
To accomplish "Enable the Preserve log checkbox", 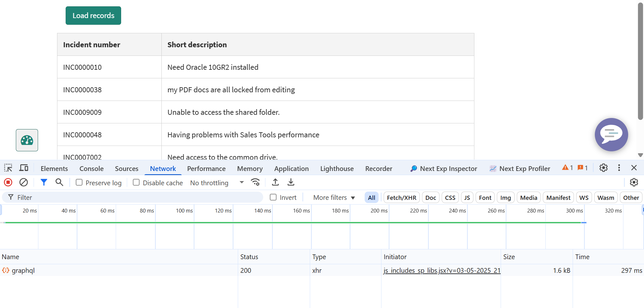I will click(79, 182).
